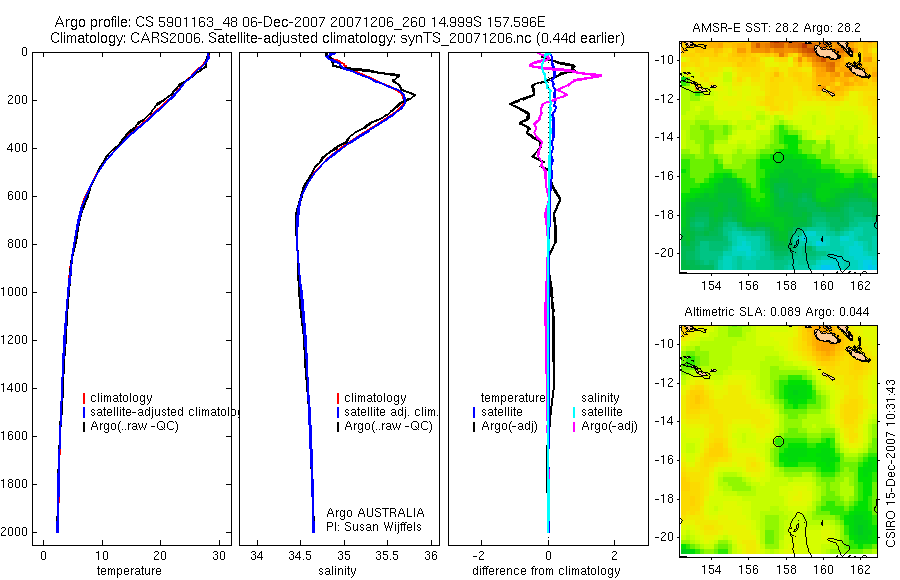Click the temperature x-axis label
900x580 pixels.
pos(129,571)
